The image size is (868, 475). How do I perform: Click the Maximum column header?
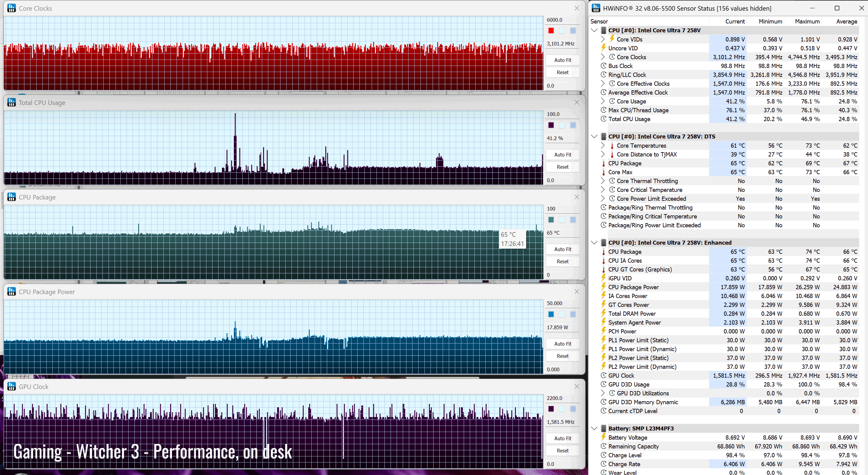[803, 21]
